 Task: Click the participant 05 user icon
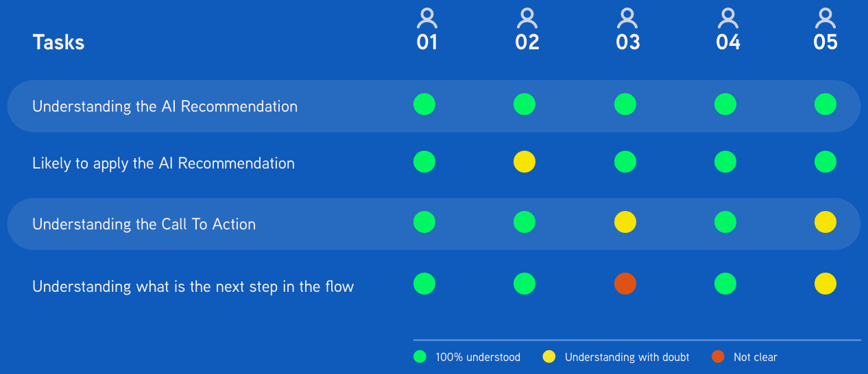[825, 18]
